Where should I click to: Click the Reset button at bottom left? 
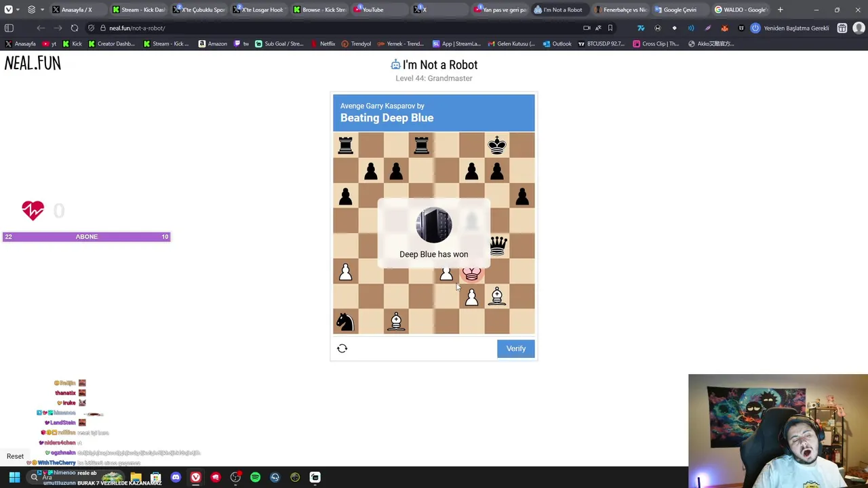15,457
